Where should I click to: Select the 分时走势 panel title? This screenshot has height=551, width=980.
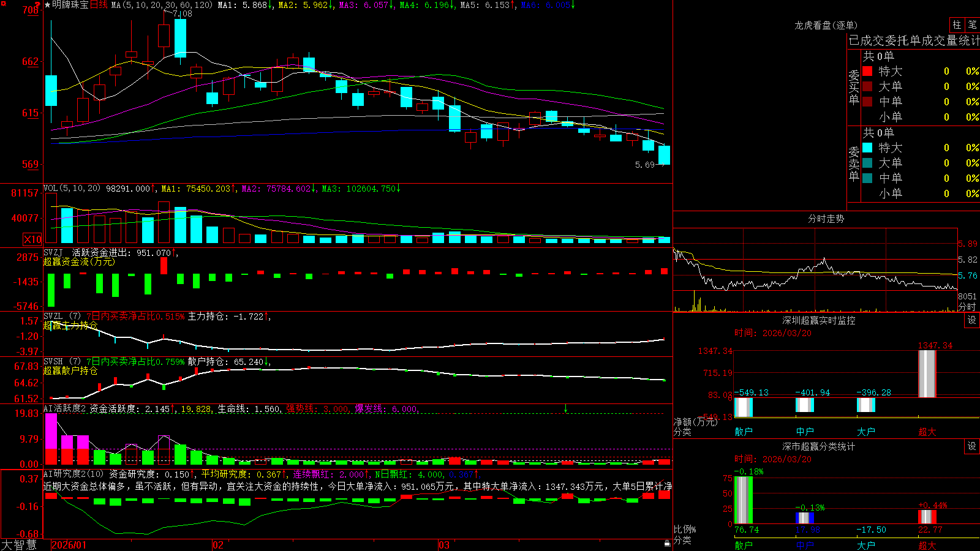826,219
